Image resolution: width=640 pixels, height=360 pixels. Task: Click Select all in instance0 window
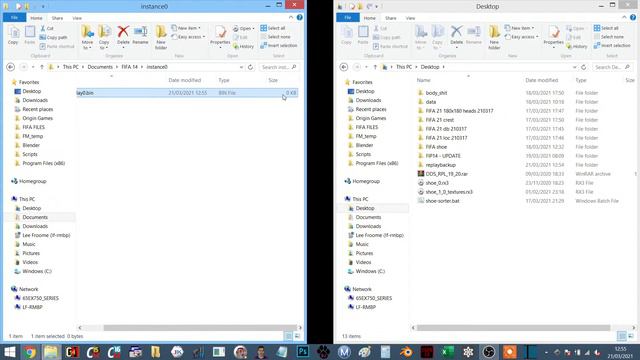(273, 28)
